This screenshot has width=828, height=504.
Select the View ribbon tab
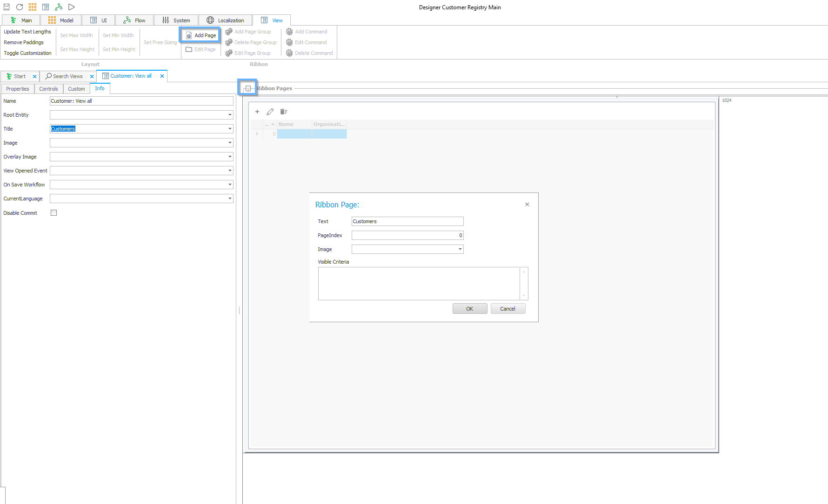point(272,20)
